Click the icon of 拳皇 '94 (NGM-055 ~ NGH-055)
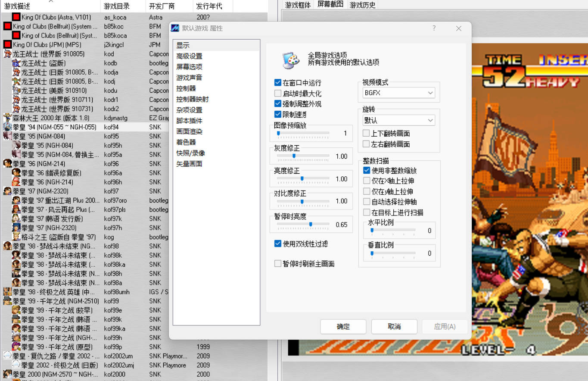This screenshot has height=381, width=588. click(x=7, y=127)
